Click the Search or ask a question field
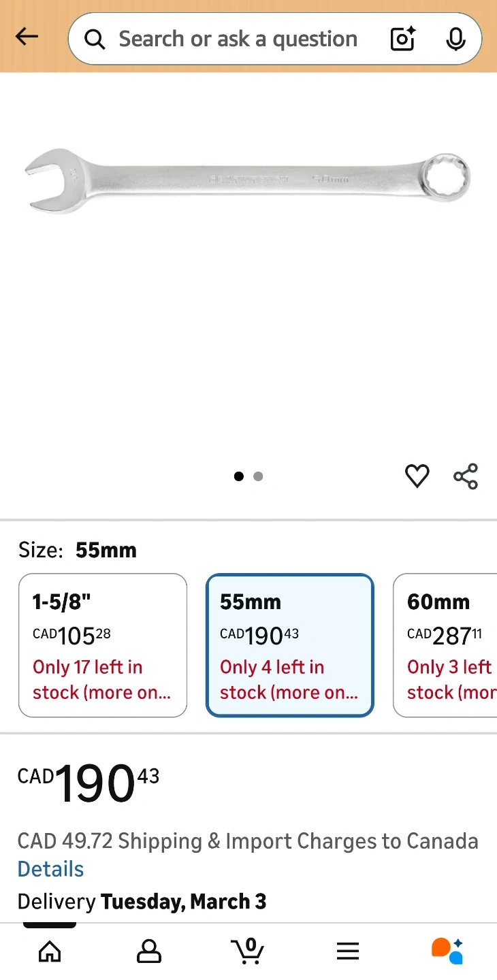Image resolution: width=497 pixels, height=980 pixels. (x=238, y=39)
